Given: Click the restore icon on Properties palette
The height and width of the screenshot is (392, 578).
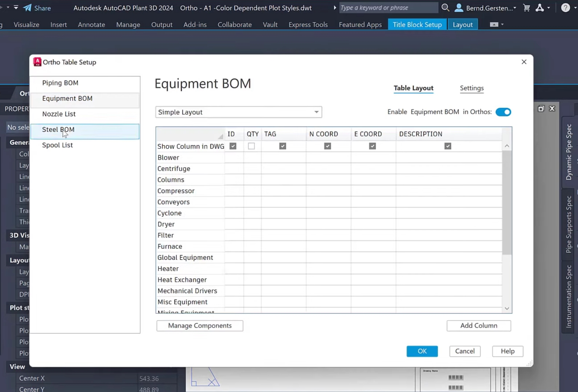Looking at the screenshot, I should [x=541, y=109].
